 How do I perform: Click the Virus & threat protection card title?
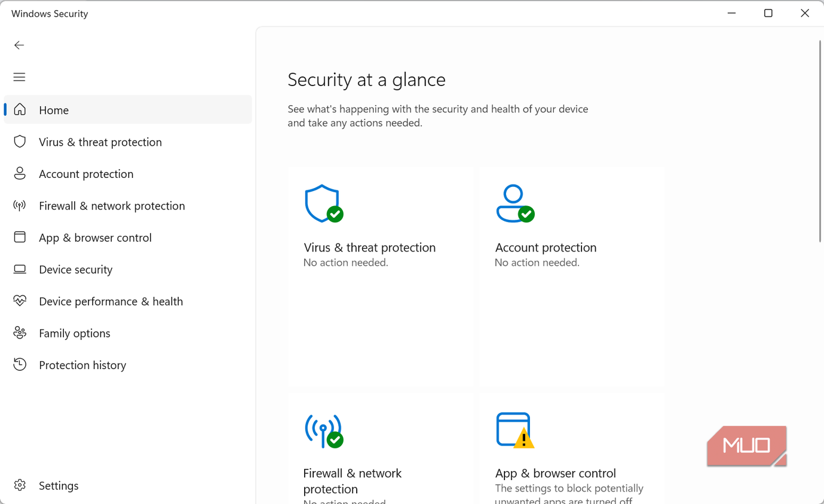(369, 247)
